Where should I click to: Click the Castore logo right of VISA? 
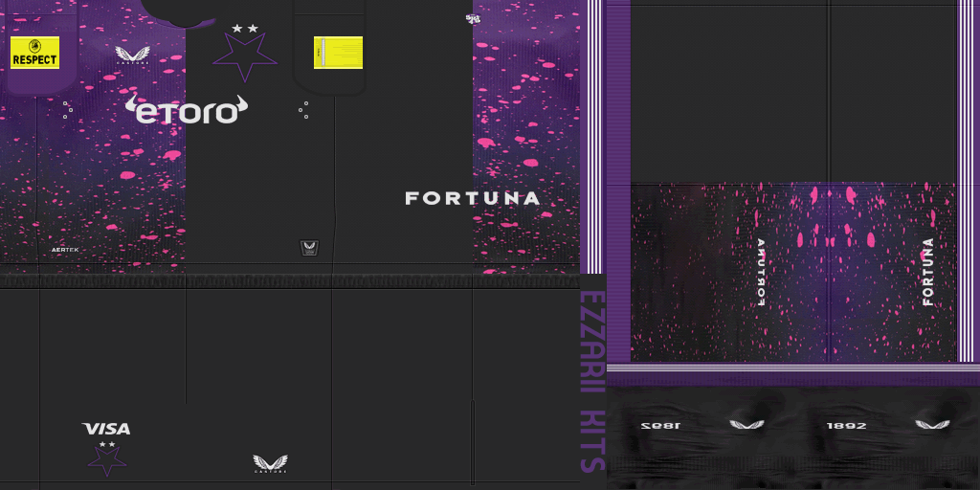(x=270, y=464)
